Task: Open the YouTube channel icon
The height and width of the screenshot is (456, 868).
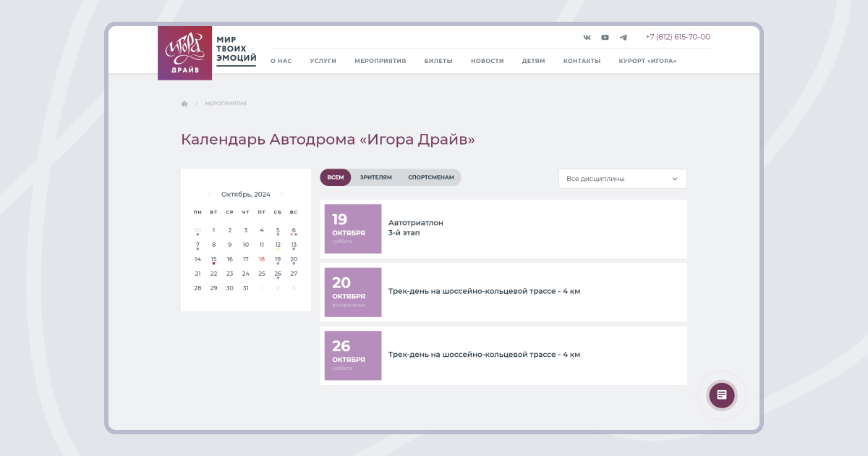Action: click(x=605, y=37)
